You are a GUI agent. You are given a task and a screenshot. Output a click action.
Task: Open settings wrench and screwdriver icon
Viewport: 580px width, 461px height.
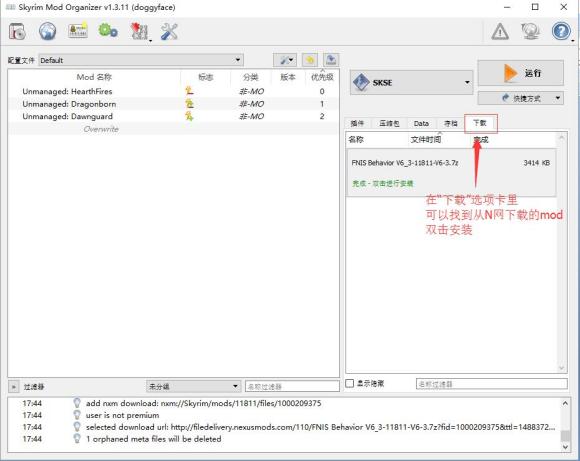169,31
